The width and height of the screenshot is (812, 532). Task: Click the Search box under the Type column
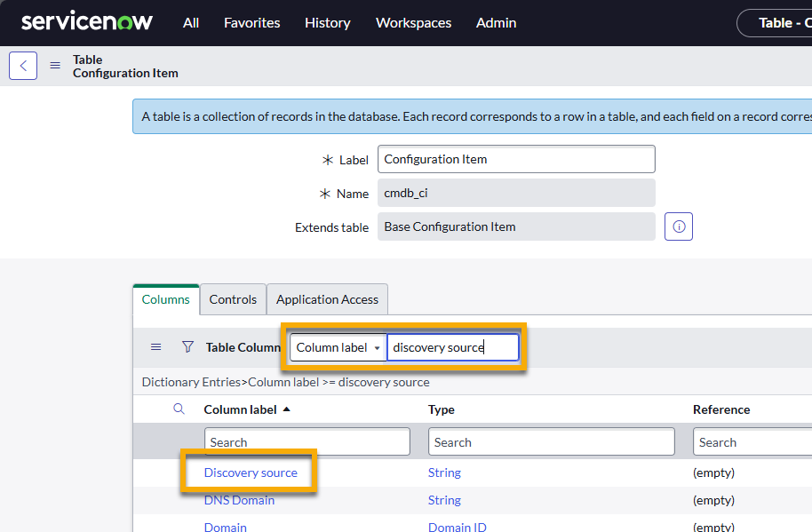point(550,441)
